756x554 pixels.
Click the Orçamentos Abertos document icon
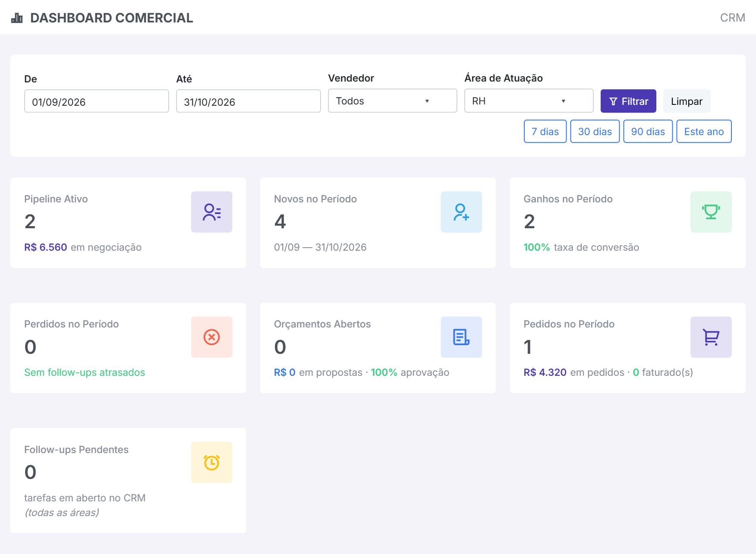tap(461, 337)
